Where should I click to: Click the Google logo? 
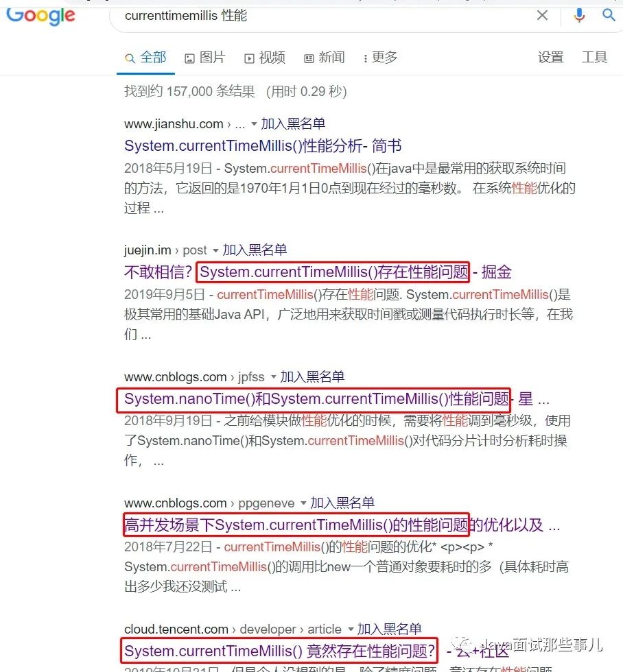pyautogui.click(x=40, y=16)
